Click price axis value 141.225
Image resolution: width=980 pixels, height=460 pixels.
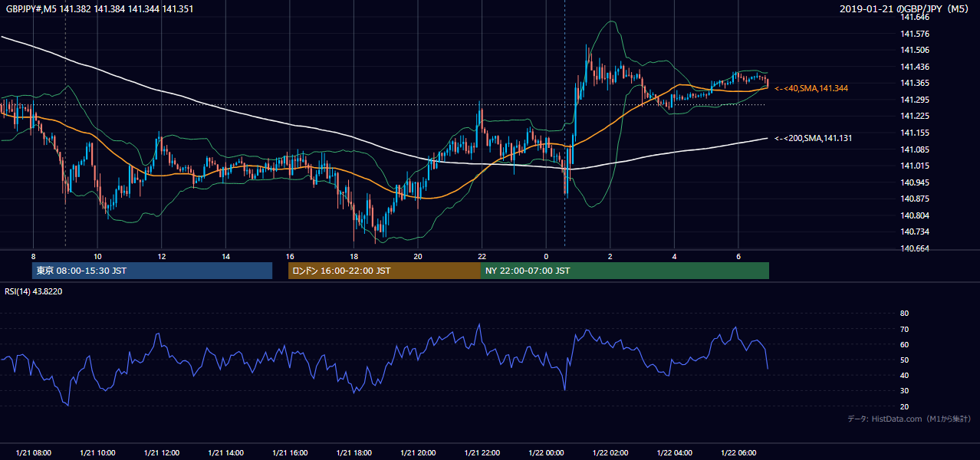point(915,116)
